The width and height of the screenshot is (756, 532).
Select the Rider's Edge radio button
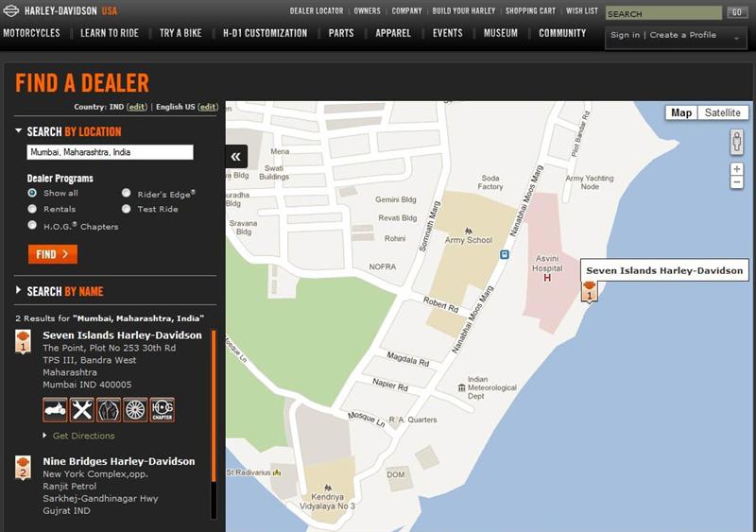[x=127, y=193]
